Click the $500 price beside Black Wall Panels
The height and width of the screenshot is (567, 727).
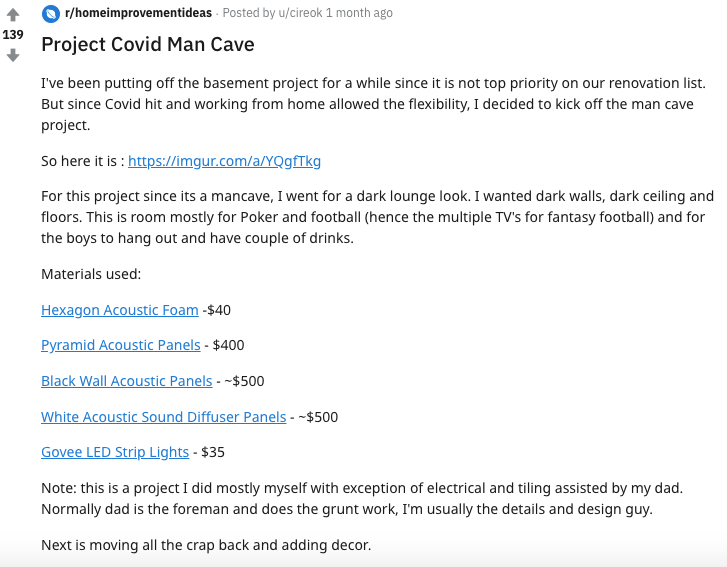(x=244, y=381)
